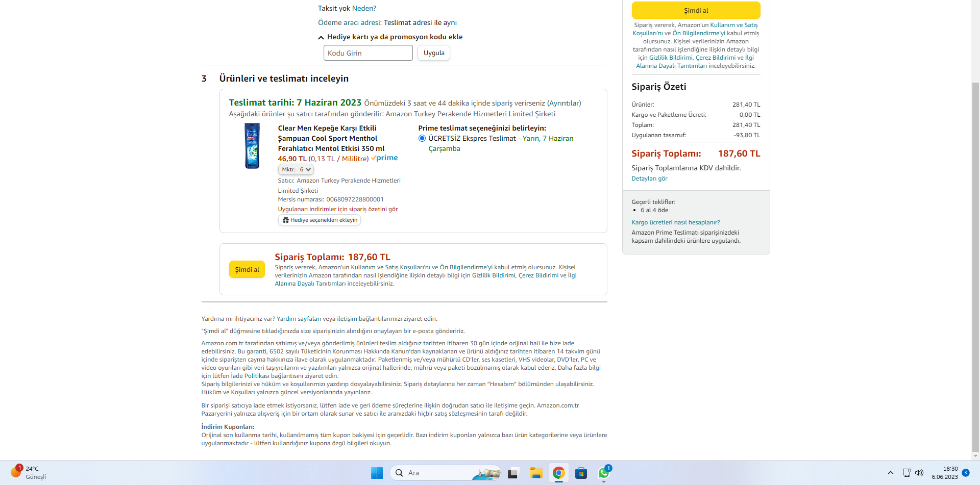
Task: Focus the Kodu Girin promo code field
Action: click(368, 53)
